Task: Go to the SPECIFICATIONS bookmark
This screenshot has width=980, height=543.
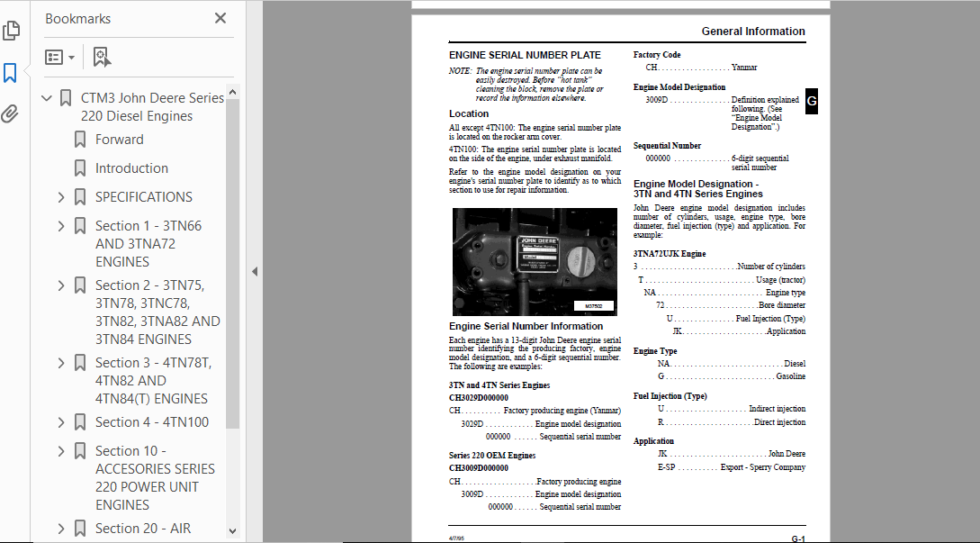Action: (144, 197)
